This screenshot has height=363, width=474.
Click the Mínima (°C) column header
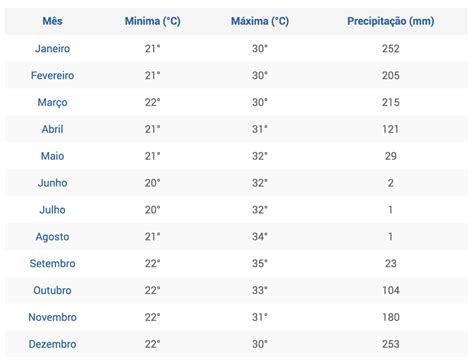click(153, 21)
